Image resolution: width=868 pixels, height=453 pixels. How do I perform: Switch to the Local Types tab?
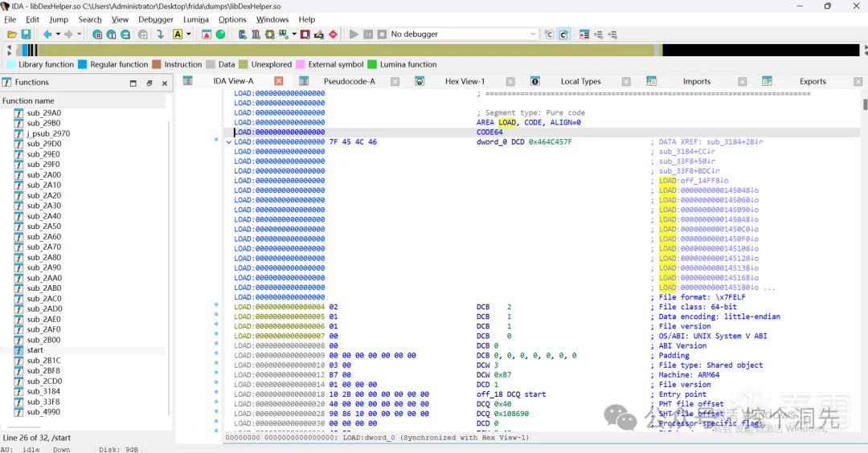[581, 81]
